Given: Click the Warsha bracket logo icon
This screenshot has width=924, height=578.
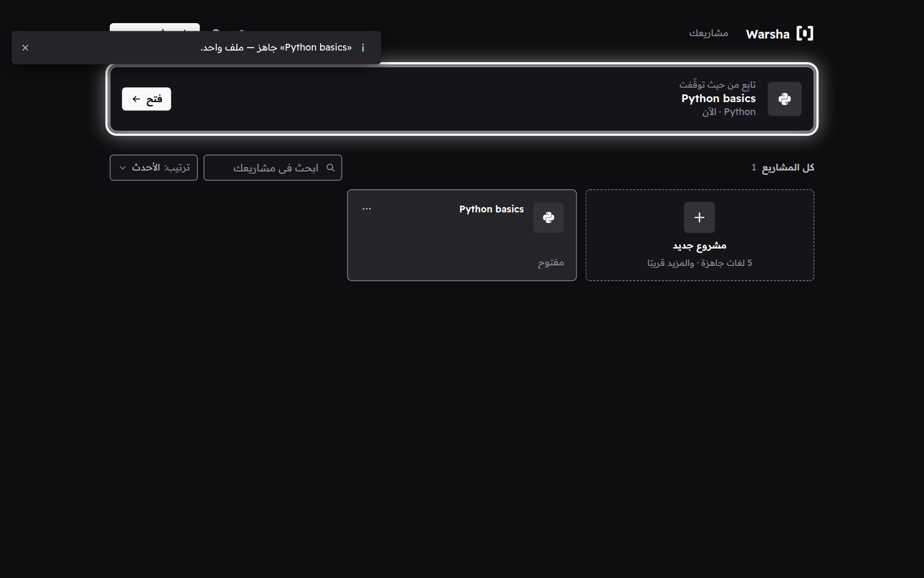Looking at the screenshot, I should pyautogui.click(x=805, y=34).
